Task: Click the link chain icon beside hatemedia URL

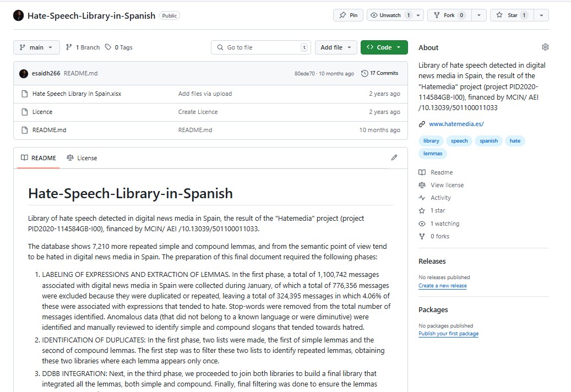Action: coord(422,124)
